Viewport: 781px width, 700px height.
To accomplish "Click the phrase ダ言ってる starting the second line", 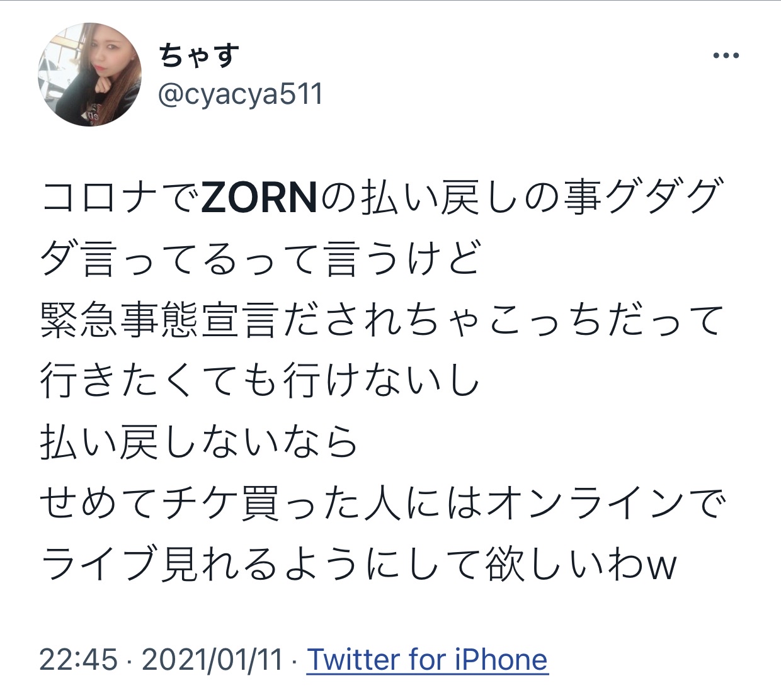I will tap(140, 259).
